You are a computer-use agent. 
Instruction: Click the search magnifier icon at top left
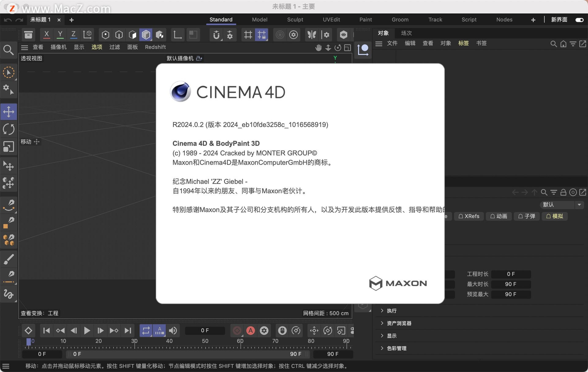(x=8, y=50)
